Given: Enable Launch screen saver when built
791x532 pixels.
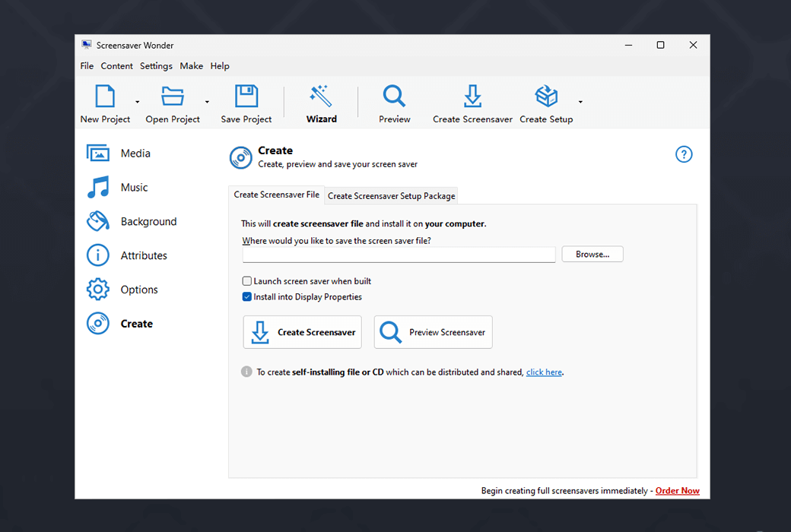Looking at the screenshot, I should point(246,281).
